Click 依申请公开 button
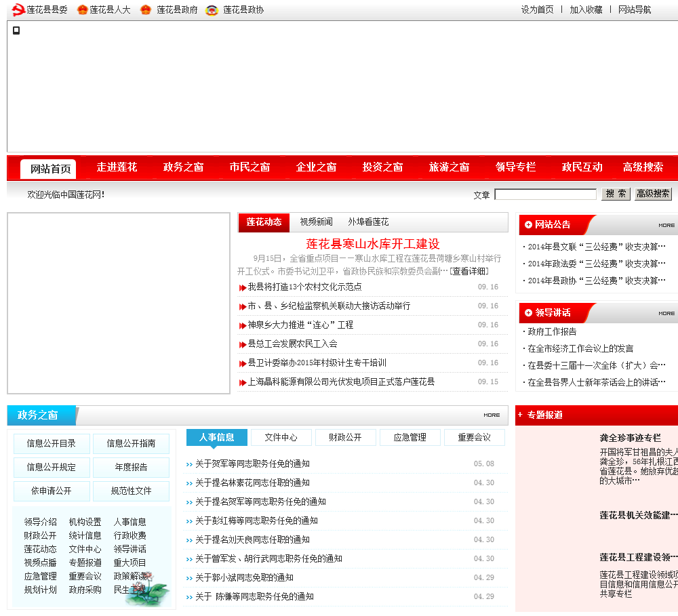The height and width of the screenshot is (616, 678). click(52, 491)
